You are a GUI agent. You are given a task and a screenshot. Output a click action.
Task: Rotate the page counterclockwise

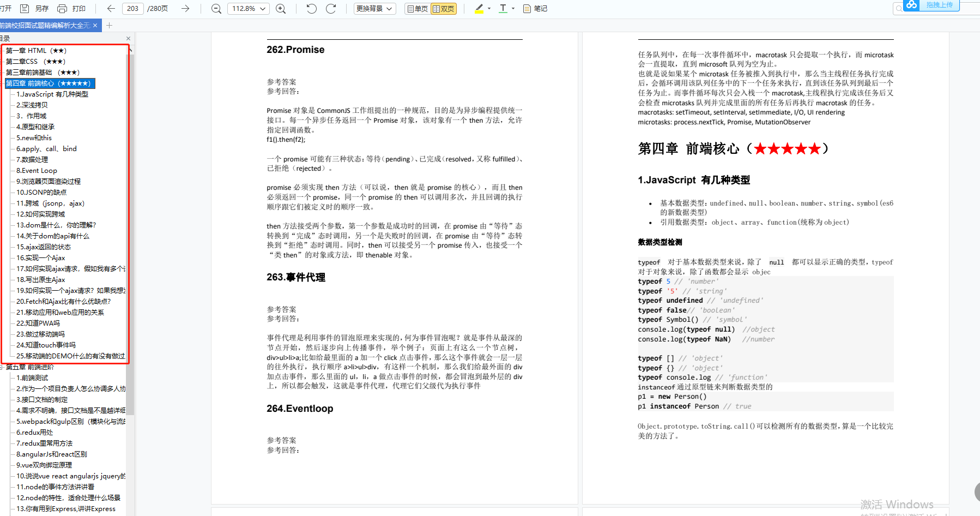[x=312, y=9]
